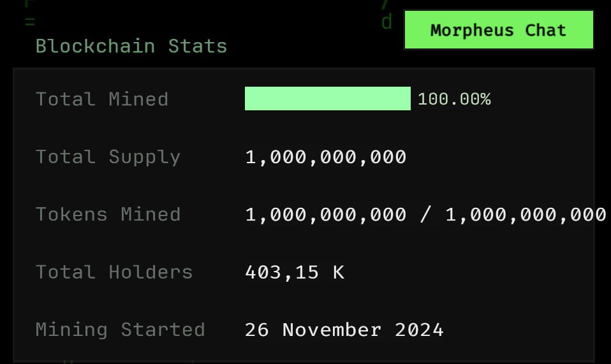Click the green equals sign at top left

click(x=30, y=22)
